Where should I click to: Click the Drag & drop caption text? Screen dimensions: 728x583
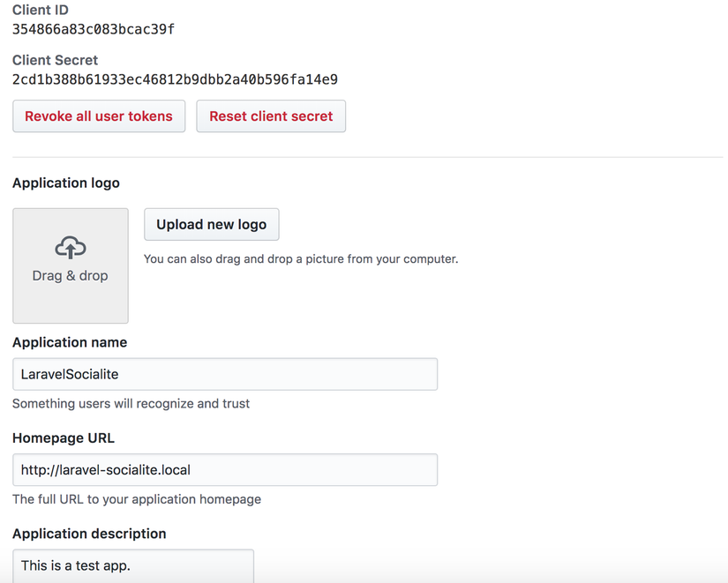[71, 276]
